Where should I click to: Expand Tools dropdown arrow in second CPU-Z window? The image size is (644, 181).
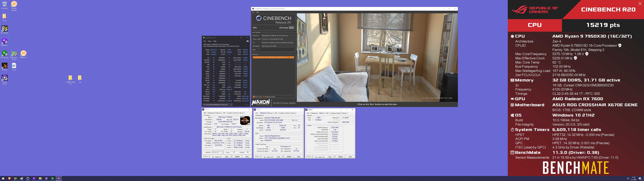pyautogui.click(x=283, y=156)
